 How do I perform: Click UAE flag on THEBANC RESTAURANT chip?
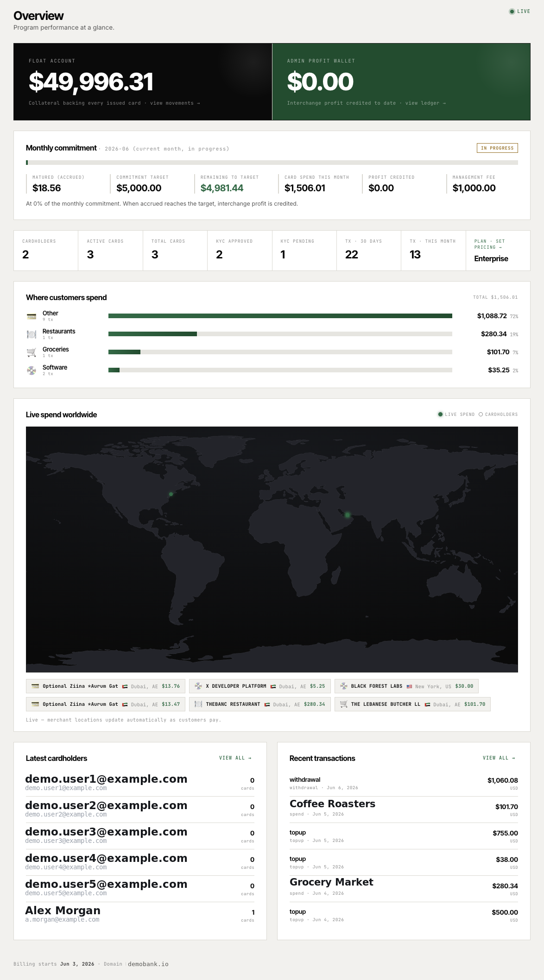[x=267, y=704]
